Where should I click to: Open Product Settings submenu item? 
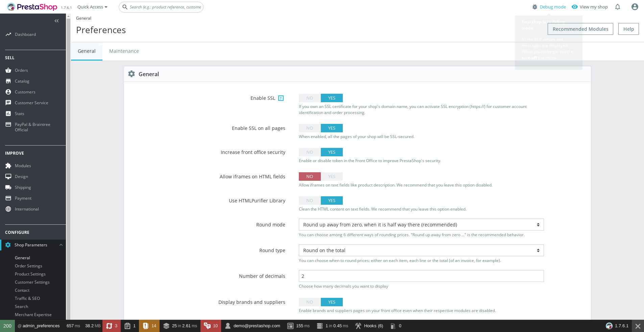[30, 274]
